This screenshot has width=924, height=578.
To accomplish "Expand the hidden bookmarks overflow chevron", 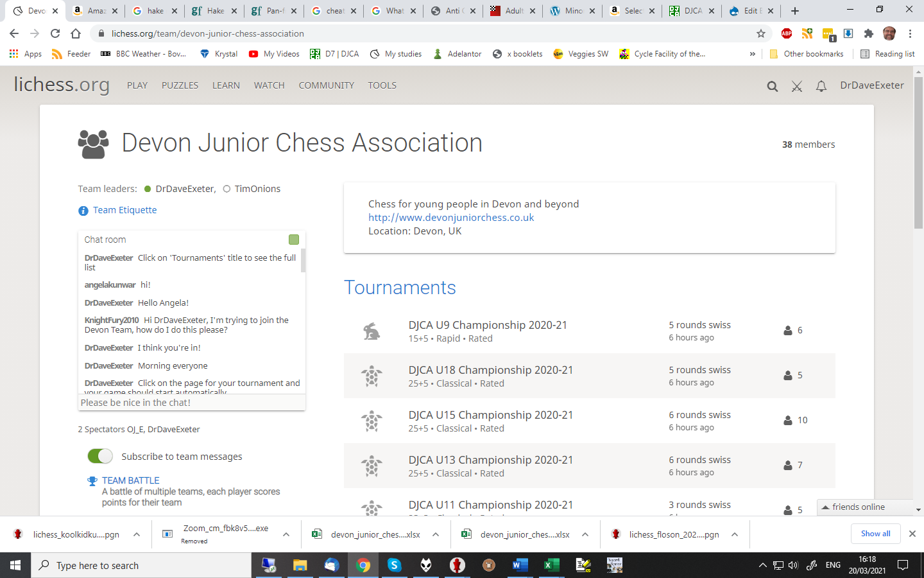I will 752,54.
